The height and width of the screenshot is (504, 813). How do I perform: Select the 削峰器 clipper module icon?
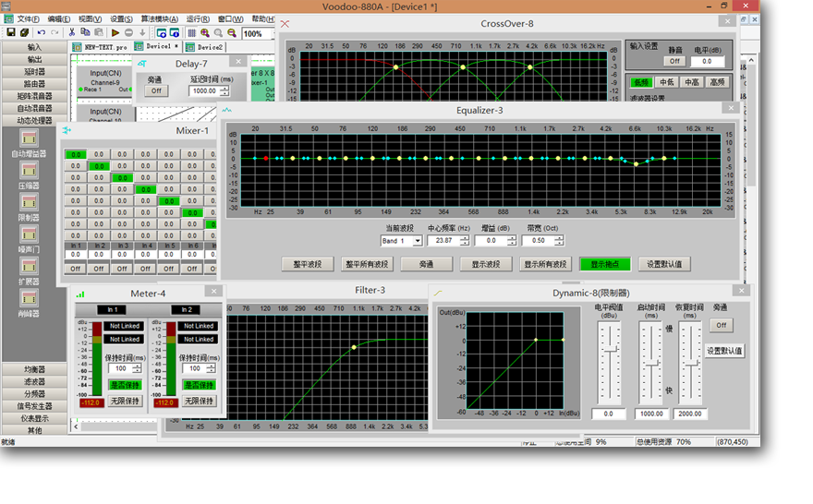pos(29,298)
